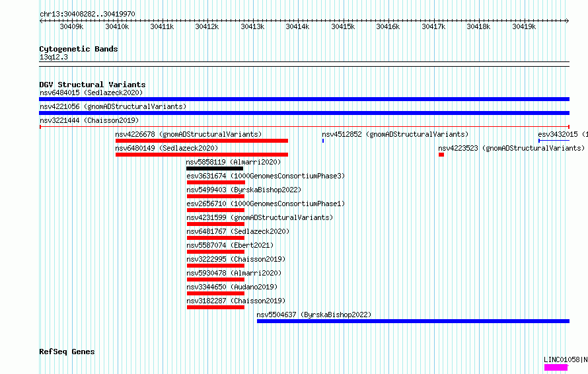Screen dimensions: 588x374
Task: Open nsv4223523 (gnomADStructuralVariants) label
Action: pos(511,148)
